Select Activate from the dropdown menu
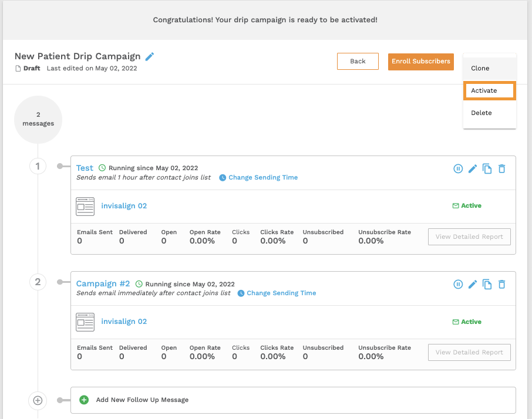Screen dimensions: 532x419 pyautogui.click(x=490, y=90)
